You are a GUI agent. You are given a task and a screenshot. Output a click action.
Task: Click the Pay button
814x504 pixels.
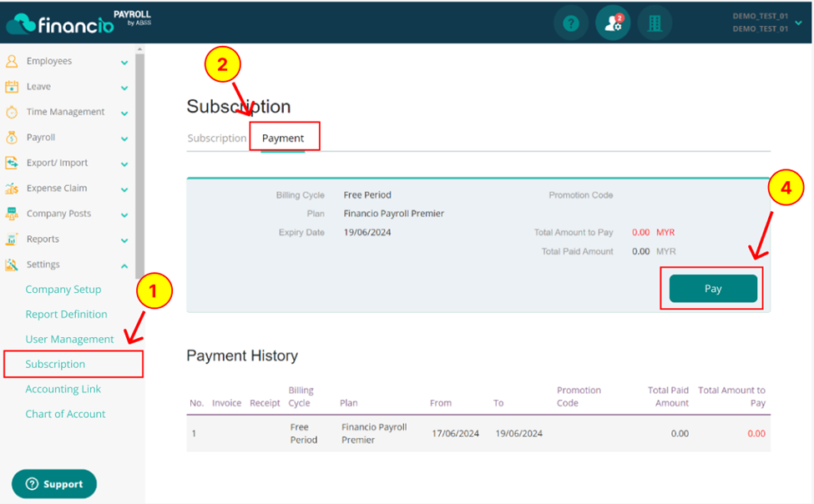pyautogui.click(x=713, y=289)
